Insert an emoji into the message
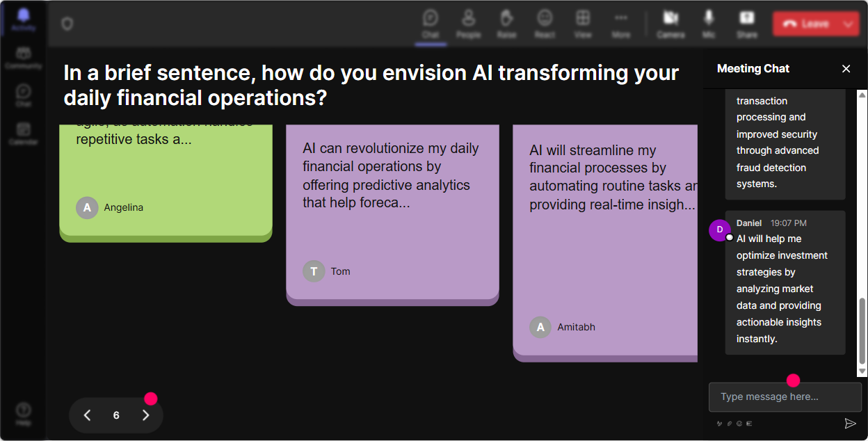 739,423
